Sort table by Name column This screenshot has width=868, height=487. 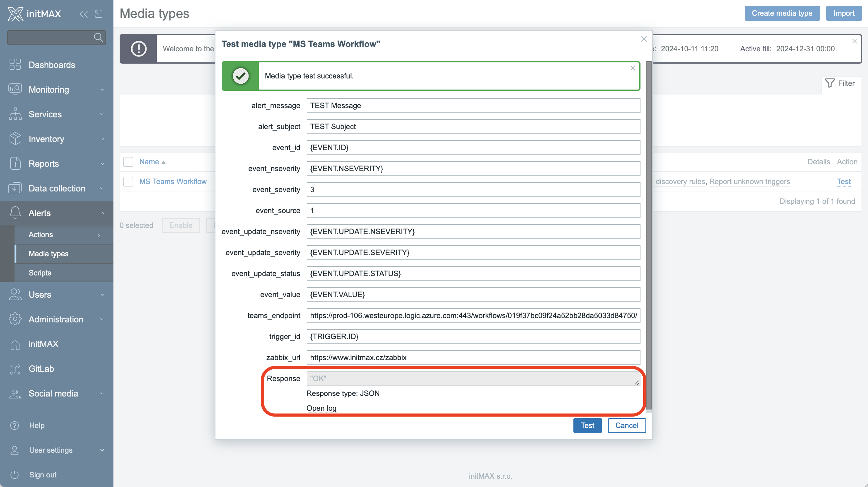pos(152,162)
